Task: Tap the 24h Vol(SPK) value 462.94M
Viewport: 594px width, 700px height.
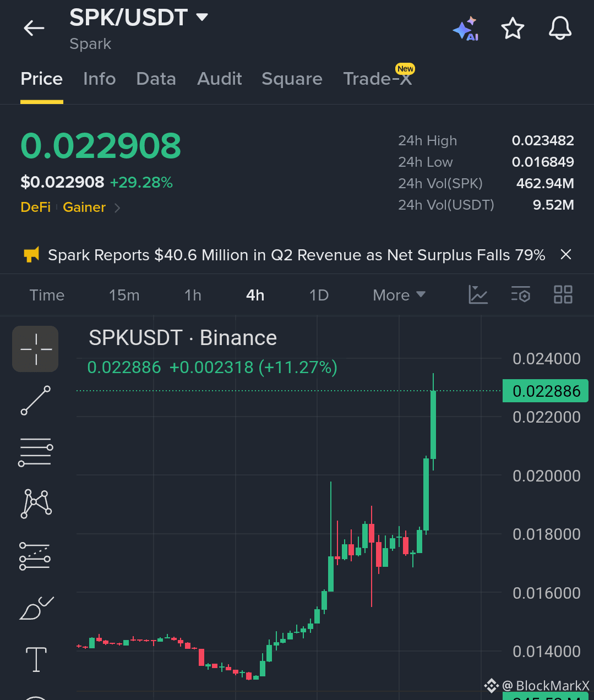Action: 545,184
